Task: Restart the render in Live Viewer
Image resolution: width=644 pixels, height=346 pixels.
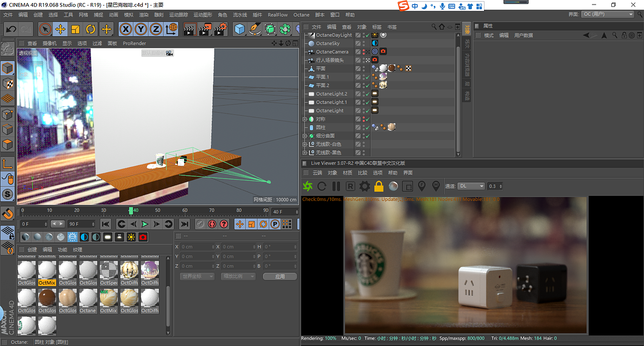Action: pos(321,186)
